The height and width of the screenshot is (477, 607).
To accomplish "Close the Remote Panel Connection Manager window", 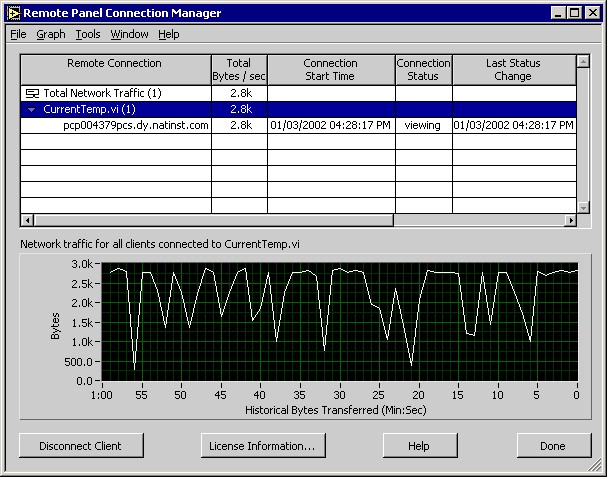I will click(593, 13).
